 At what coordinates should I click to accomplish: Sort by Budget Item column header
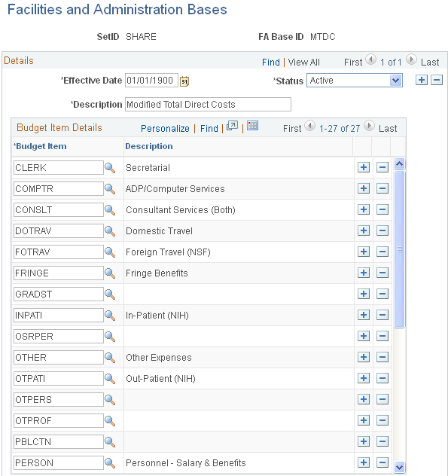40,146
